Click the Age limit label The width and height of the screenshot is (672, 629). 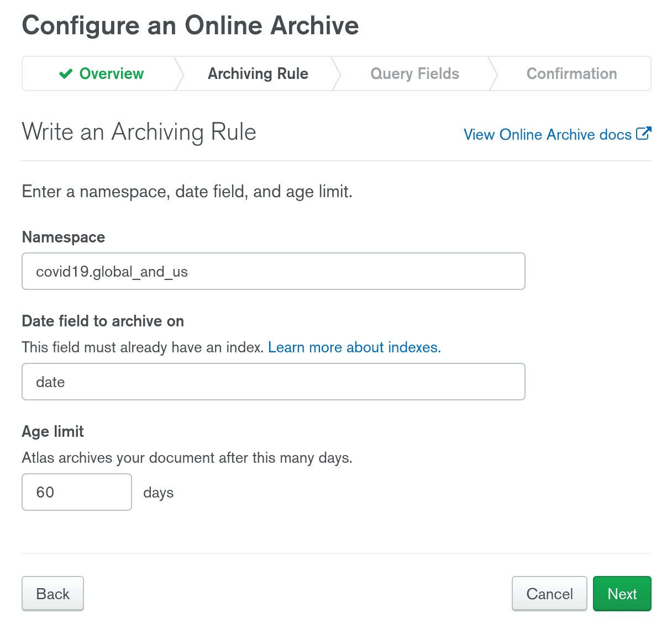(x=53, y=431)
